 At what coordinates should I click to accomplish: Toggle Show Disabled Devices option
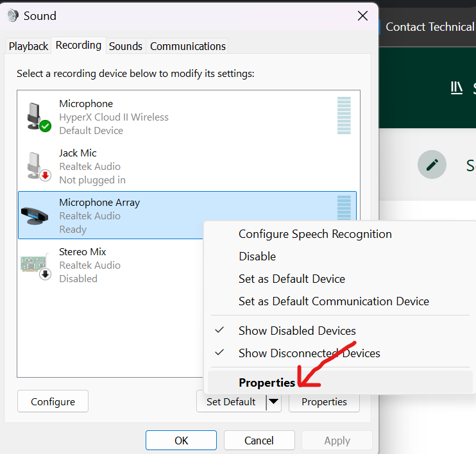click(x=297, y=331)
